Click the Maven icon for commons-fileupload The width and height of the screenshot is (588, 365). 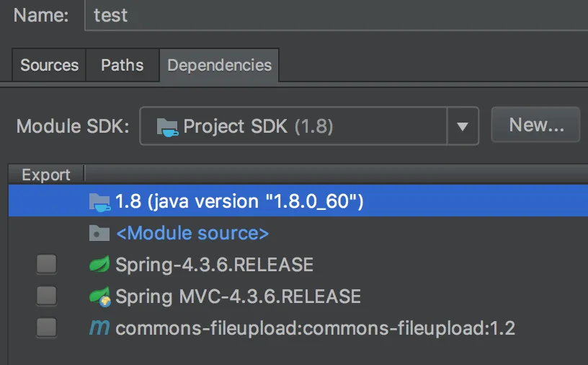pos(99,328)
